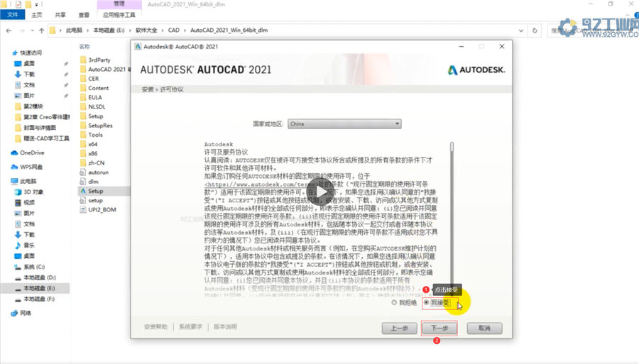This screenshot has height=364, width=639.
Task: Select the dlm file icon
Action: 83,182
